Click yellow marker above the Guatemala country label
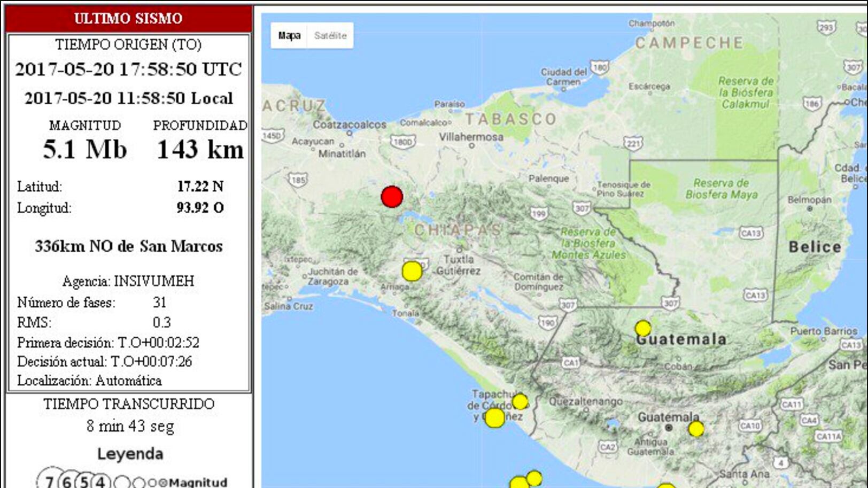The height and width of the screenshot is (488, 868). [643, 328]
